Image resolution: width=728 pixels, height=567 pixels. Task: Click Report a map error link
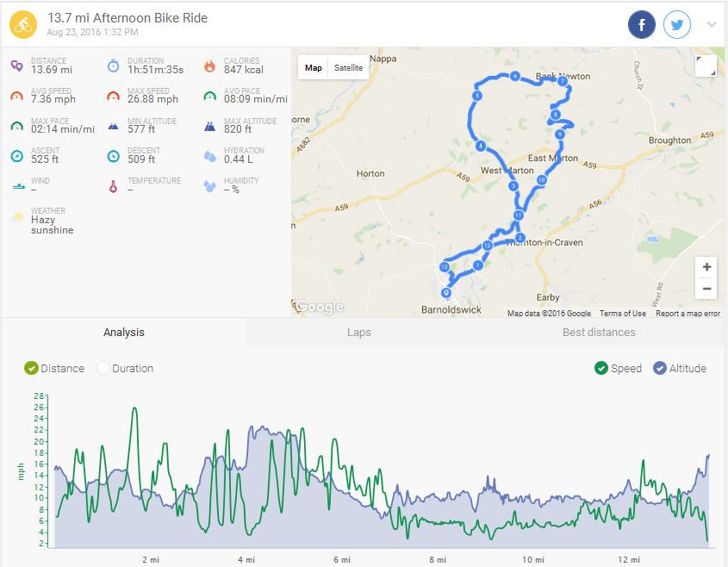pyautogui.click(x=688, y=314)
